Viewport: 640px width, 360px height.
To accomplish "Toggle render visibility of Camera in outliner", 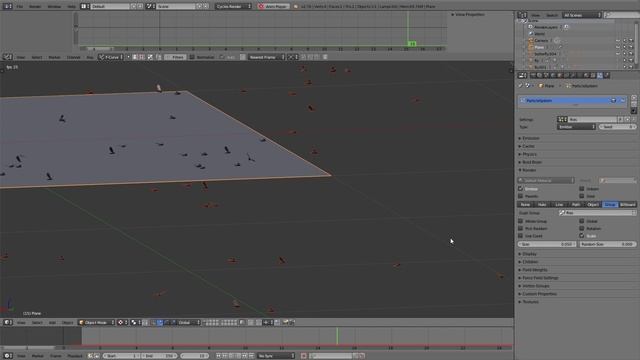I will pyautogui.click(x=631, y=40).
